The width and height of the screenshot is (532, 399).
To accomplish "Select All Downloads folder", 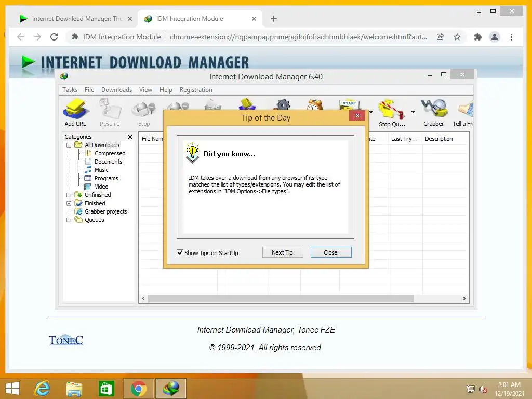I will [102, 145].
